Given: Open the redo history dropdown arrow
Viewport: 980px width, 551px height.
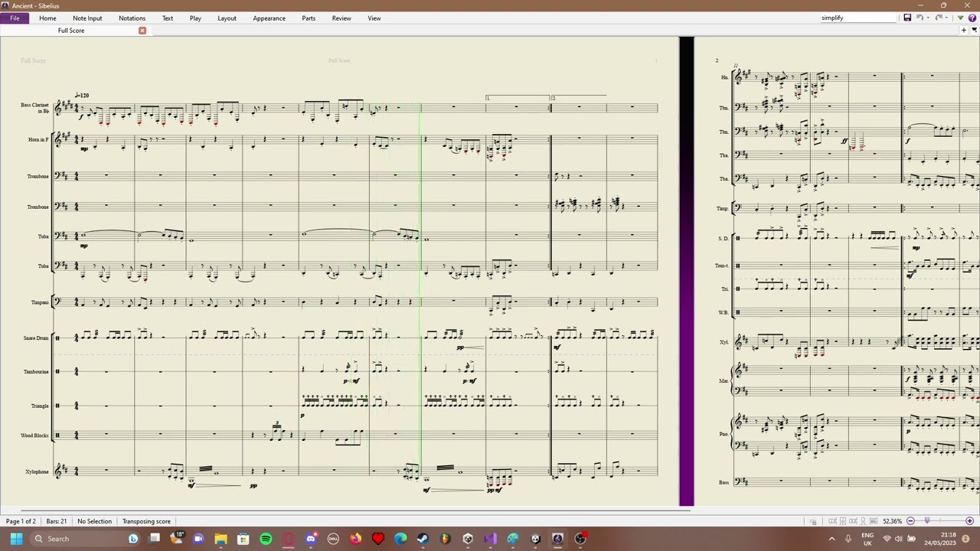Looking at the screenshot, I should tap(946, 18).
